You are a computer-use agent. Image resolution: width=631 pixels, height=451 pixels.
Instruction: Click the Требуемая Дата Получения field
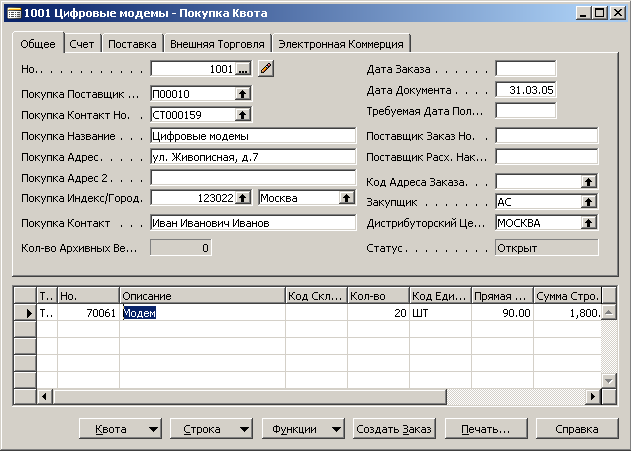(526, 111)
